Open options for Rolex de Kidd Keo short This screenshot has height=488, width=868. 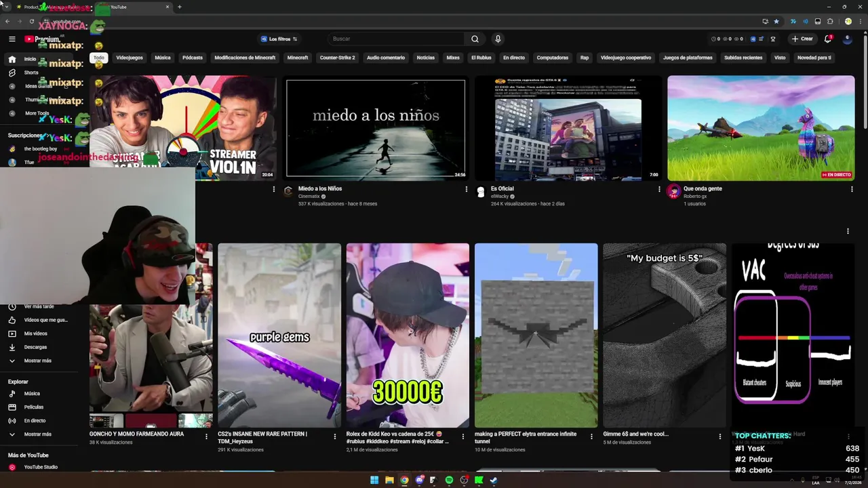pyautogui.click(x=463, y=436)
